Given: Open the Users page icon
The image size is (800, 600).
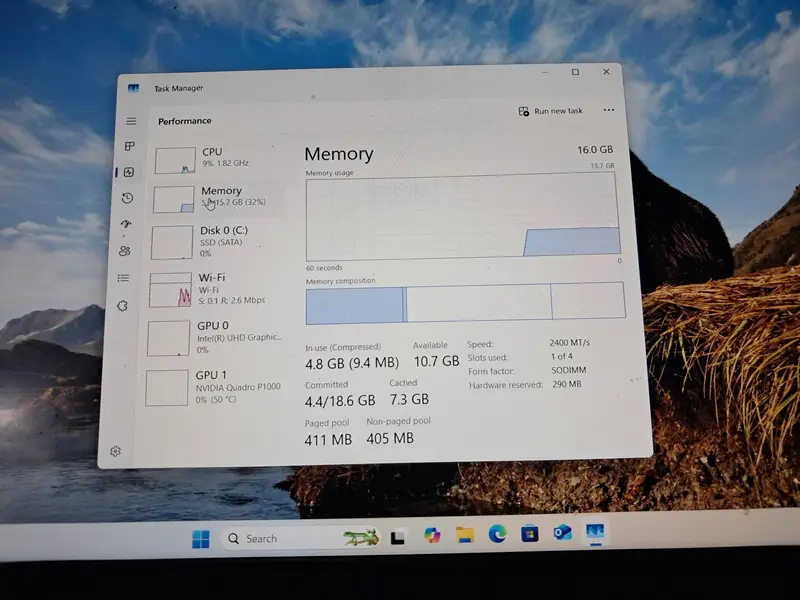Looking at the screenshot, I should click(x=125, y=251).
